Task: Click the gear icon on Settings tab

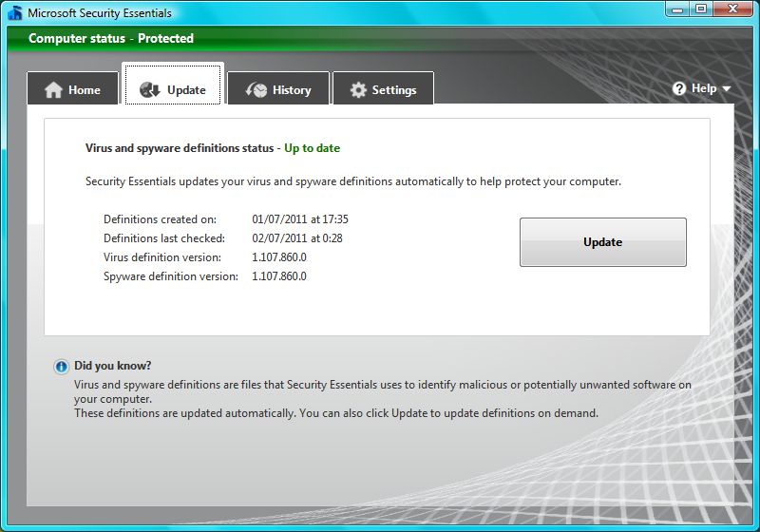Action: click(358, 90)
